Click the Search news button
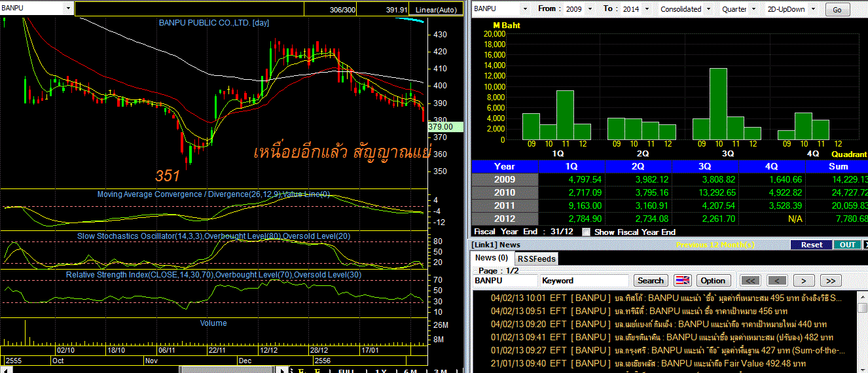868x373 pixels. [x=650, y=280]
